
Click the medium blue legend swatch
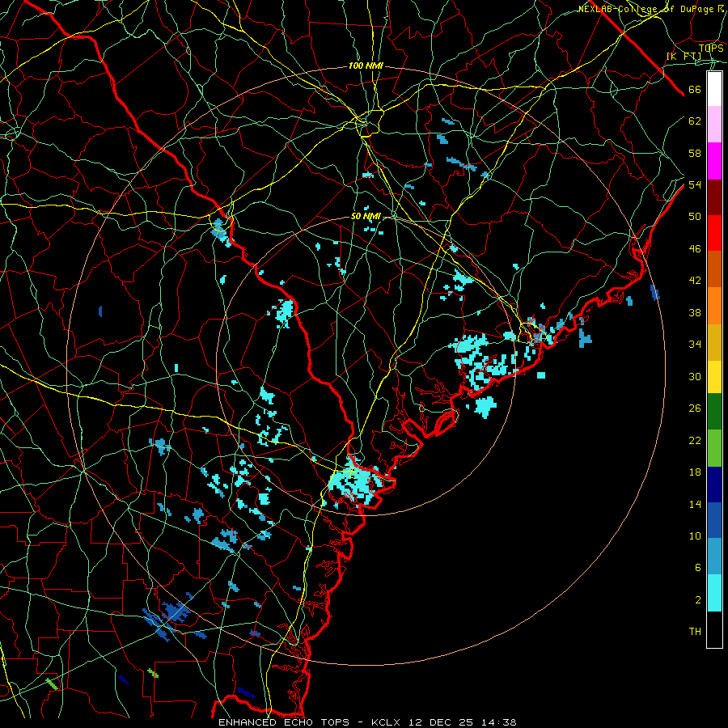tap(714, 520)
